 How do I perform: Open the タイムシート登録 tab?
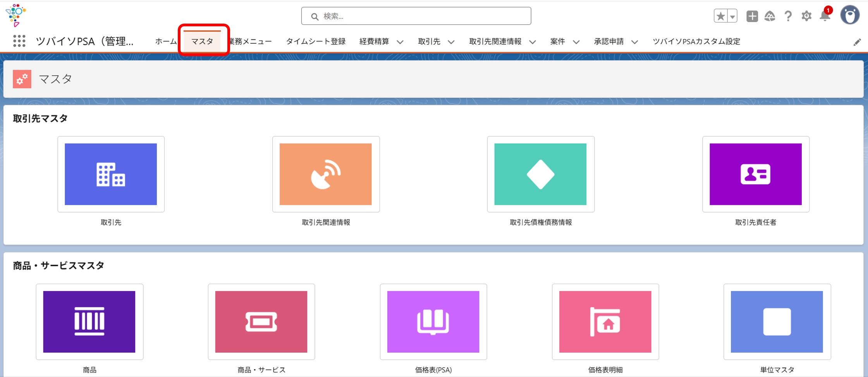(x=316, y=41)
